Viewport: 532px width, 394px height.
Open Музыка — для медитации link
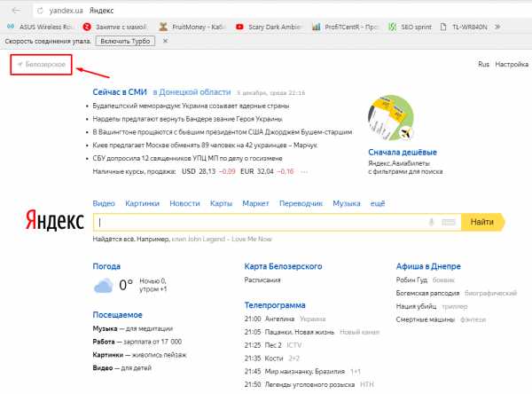133,329
